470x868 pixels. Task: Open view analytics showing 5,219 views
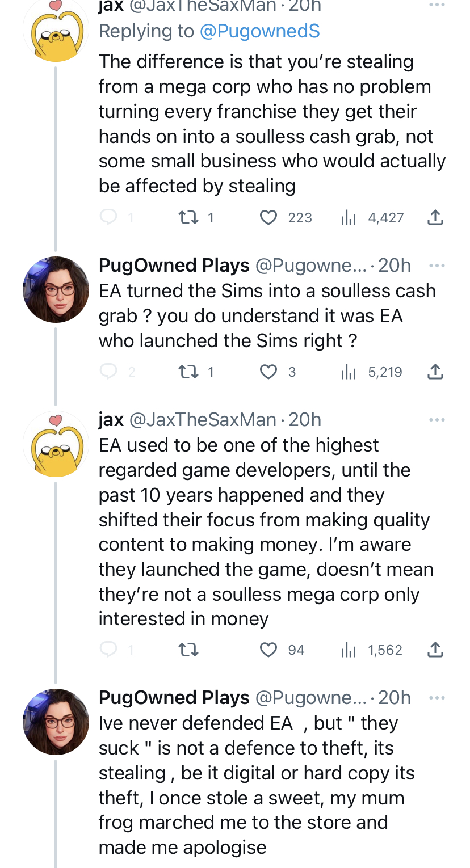pos(371,372)
